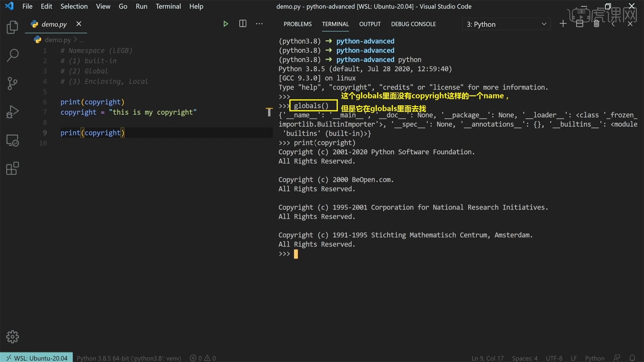Open the editor more actions menu
The width and height of the screenshot is (644, 362).
coord(259,23)
